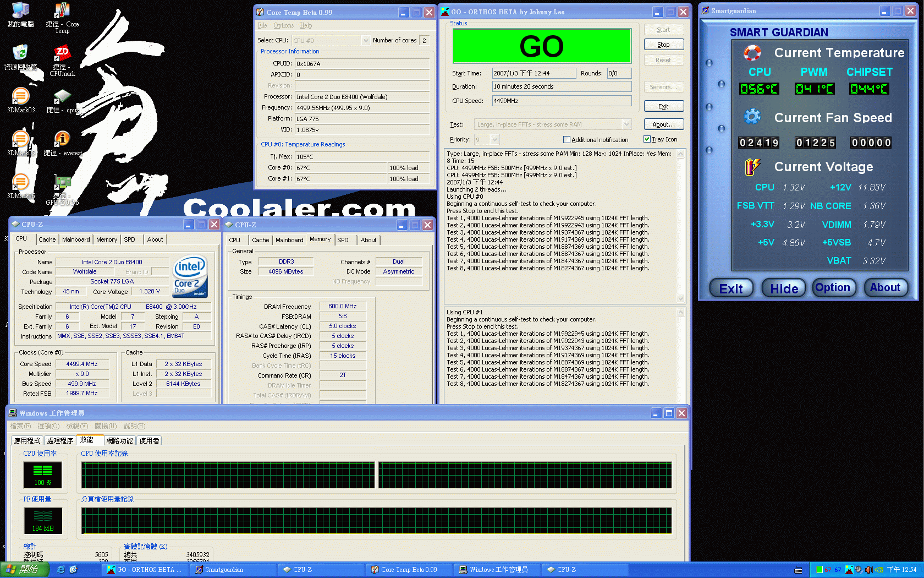
Task: Switch to the SPD tab in right CPU-Z
Action: click(x=343, y=240)
